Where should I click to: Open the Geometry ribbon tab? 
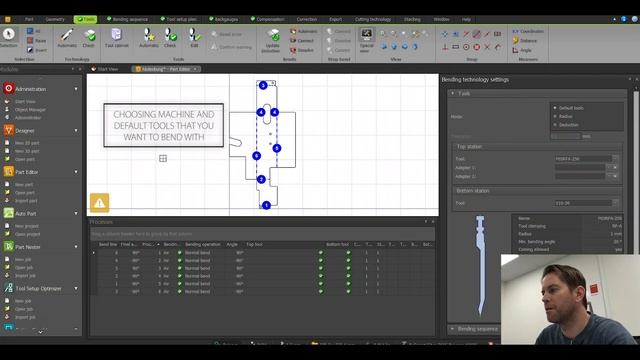pyautogui.click(x=55, y=19)
